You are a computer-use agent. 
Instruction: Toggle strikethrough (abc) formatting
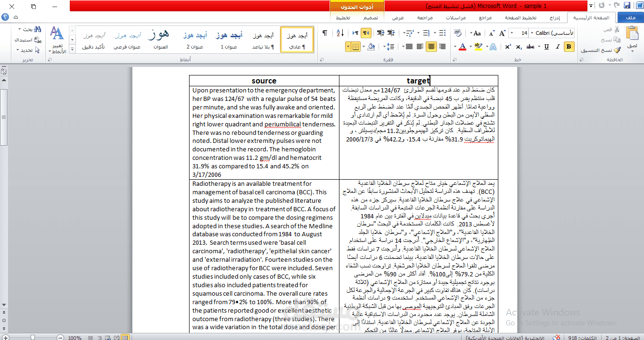530,46
